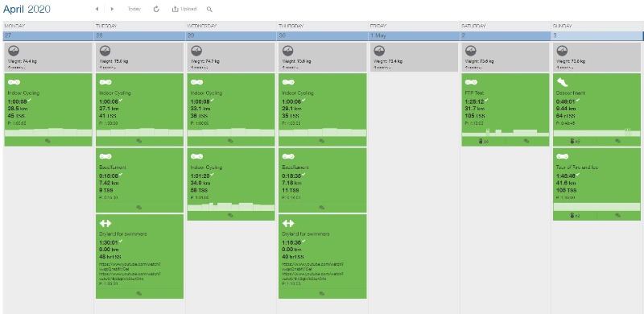Open comments on Monday's Indoor Cycling workout
This screenshot has height=314, width=644.
pos(47,141)
